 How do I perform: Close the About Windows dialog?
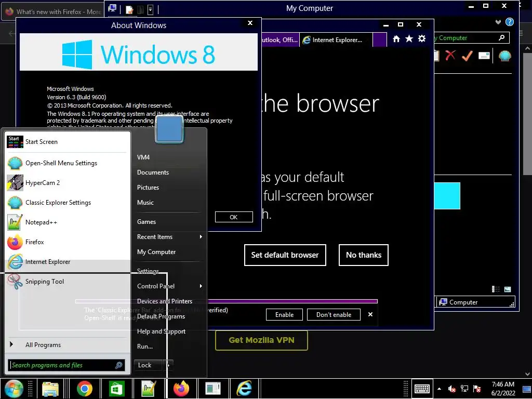point(250,23)
